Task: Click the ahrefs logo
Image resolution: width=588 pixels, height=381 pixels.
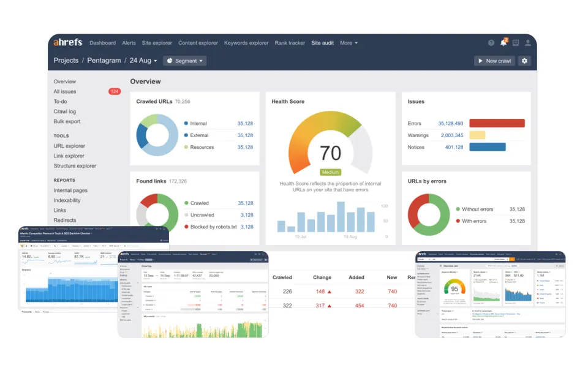Action: click(x=67, y=42)
